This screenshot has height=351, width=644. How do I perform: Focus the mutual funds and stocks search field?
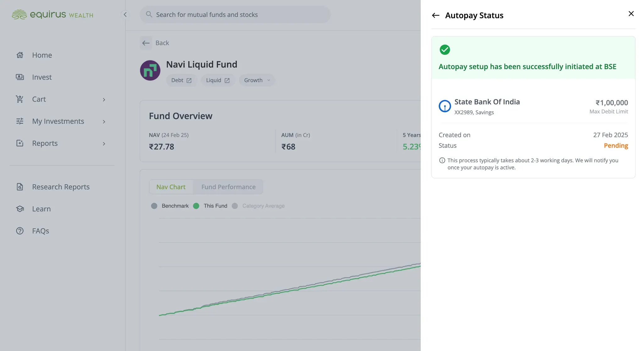[235, 14]
